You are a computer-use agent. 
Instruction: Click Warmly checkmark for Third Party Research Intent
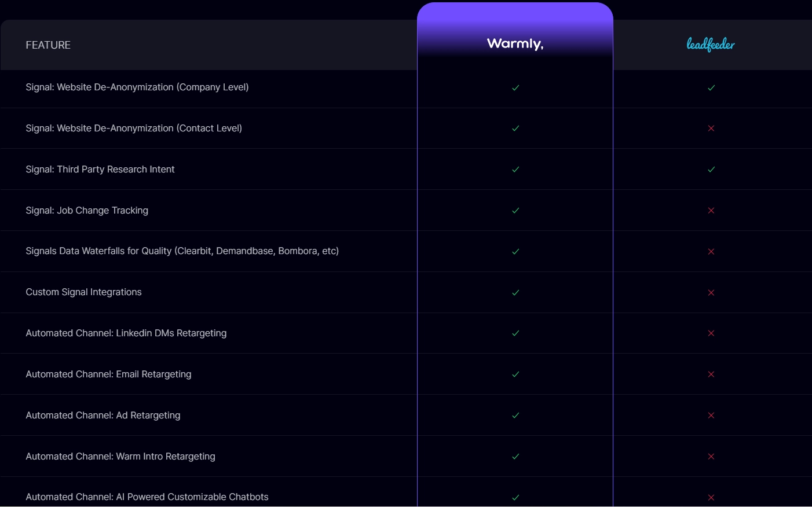click(515, 170)
